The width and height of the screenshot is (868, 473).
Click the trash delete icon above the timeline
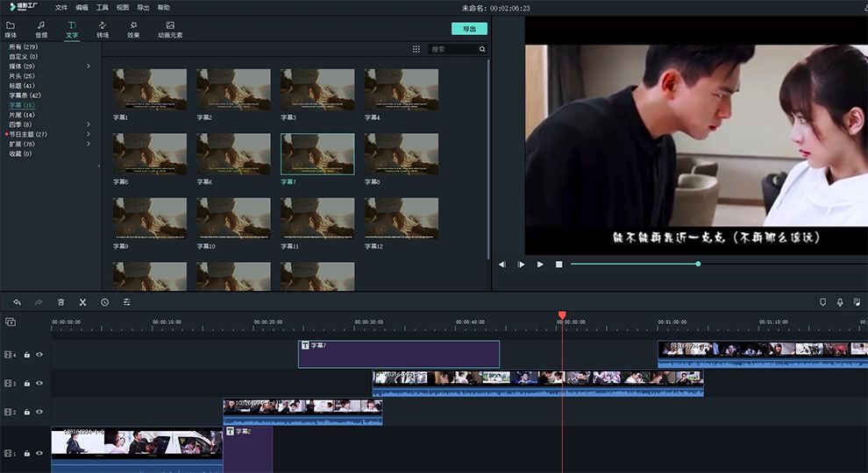pyautogui.click(x=61, y=302)
